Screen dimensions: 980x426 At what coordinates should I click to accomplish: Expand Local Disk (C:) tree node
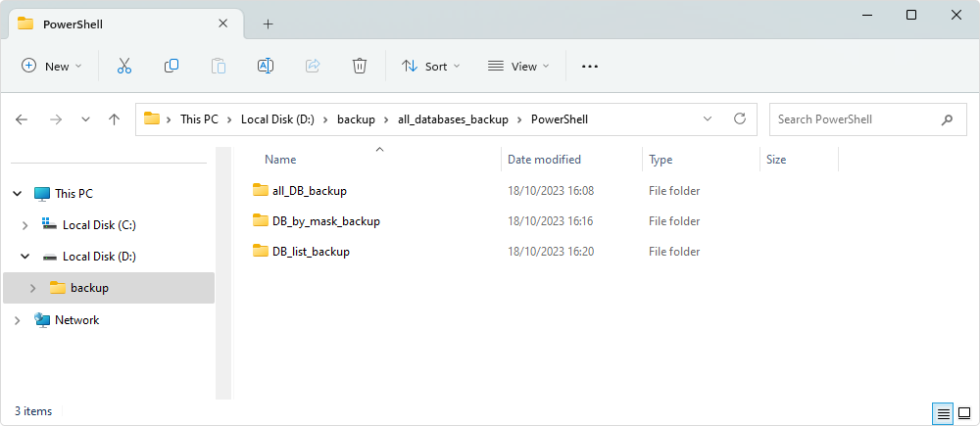pyautogui.click(x=25, y=225)
